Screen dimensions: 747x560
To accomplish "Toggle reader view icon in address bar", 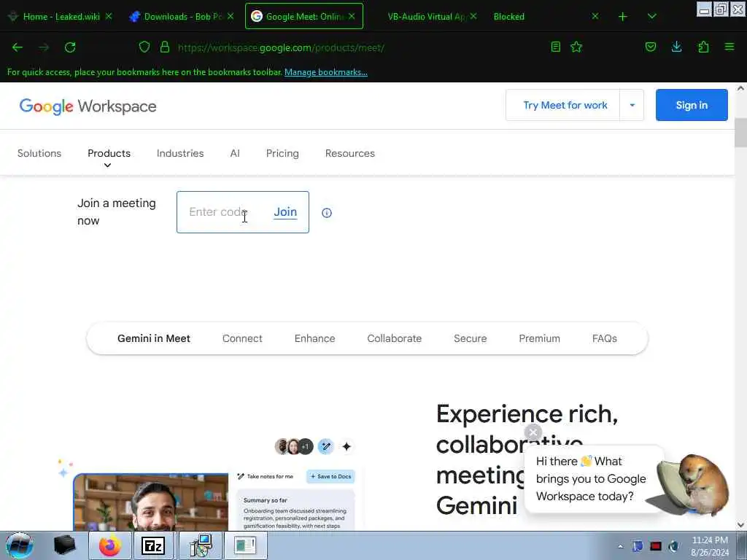I will tap(555, 47).
